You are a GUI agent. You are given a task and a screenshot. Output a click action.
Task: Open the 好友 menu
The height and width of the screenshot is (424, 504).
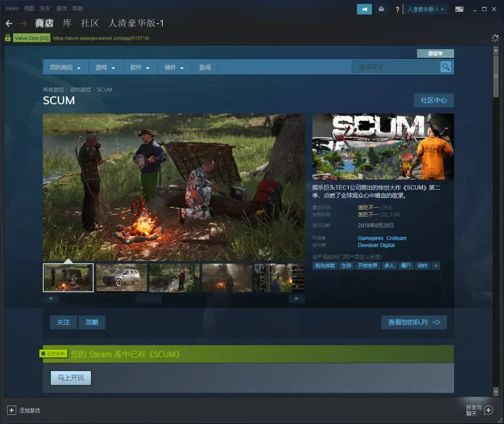click(x=45, y=8)
